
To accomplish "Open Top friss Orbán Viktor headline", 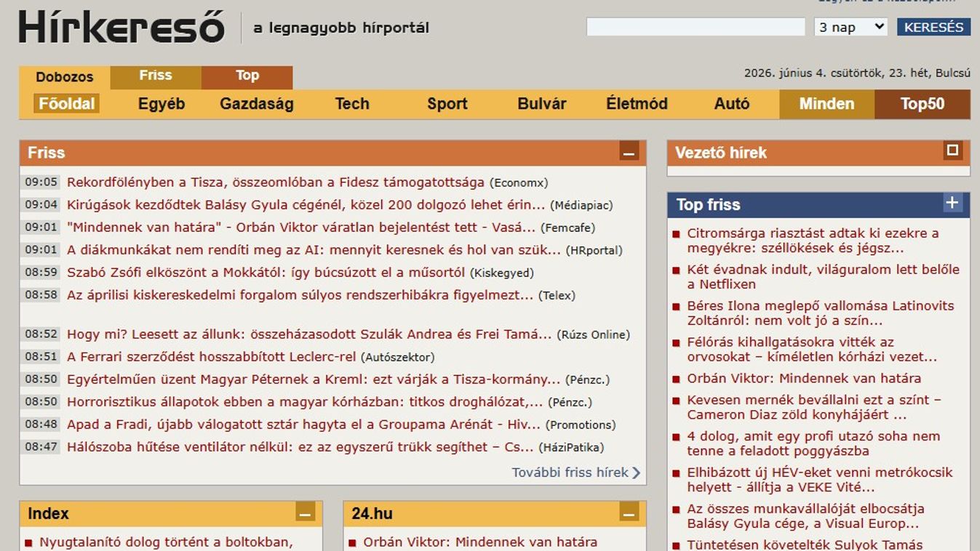I will [x=804, y=379].
